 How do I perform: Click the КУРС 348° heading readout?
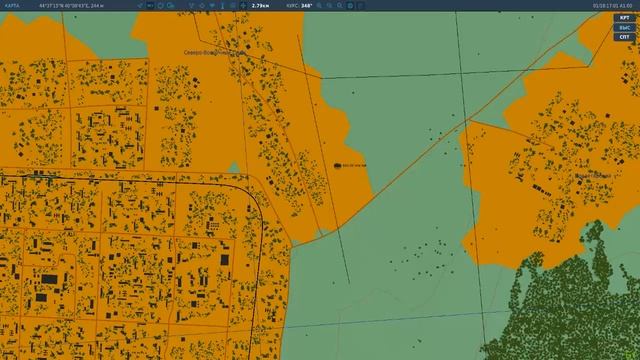[x=299, y=6]
